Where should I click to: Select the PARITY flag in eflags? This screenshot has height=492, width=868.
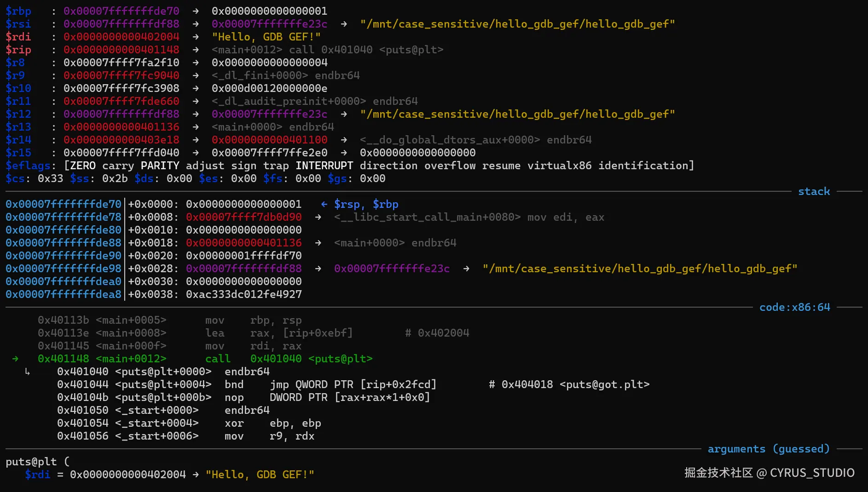point(160,166)
